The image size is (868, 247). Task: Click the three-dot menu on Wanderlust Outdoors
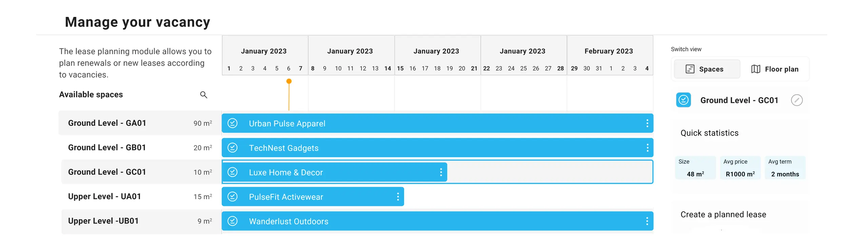pos(647,221)
